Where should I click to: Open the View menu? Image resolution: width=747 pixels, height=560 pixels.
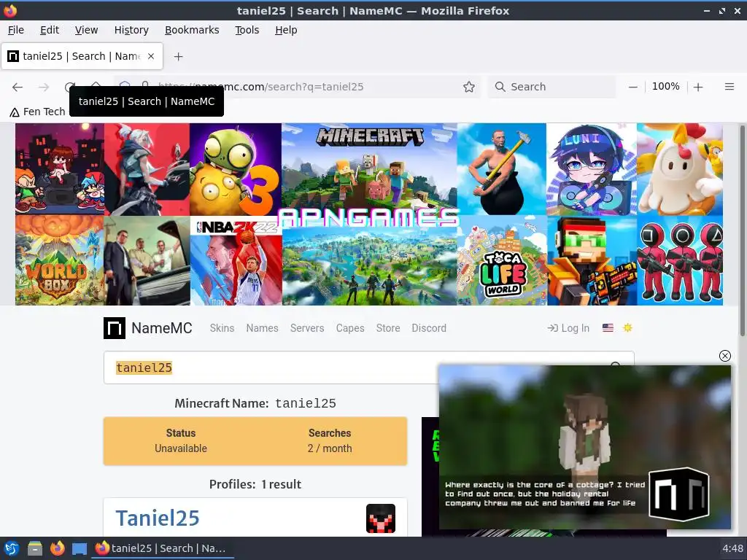(x=86, y=30)
